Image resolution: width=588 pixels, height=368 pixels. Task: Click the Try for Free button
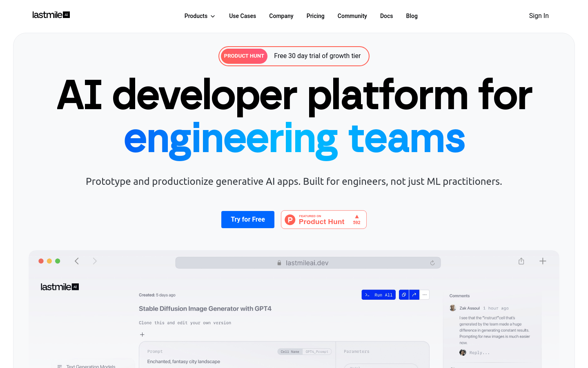click(248, 220)
